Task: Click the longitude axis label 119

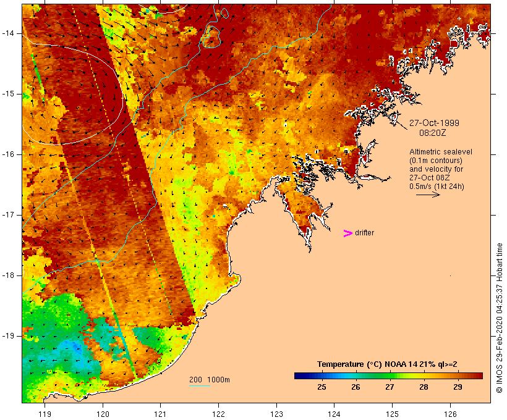Action: [45, 414]
